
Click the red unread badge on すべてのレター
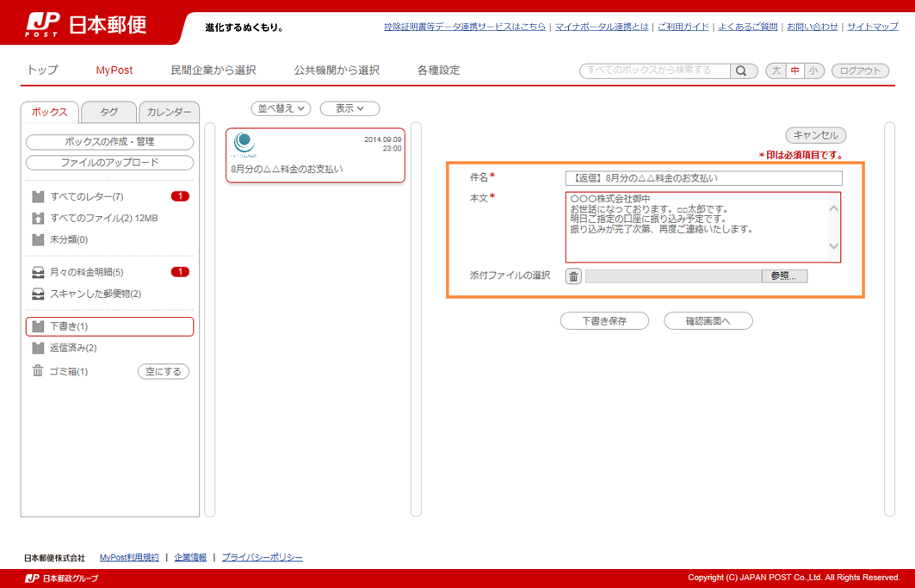[x=180, y=196]
